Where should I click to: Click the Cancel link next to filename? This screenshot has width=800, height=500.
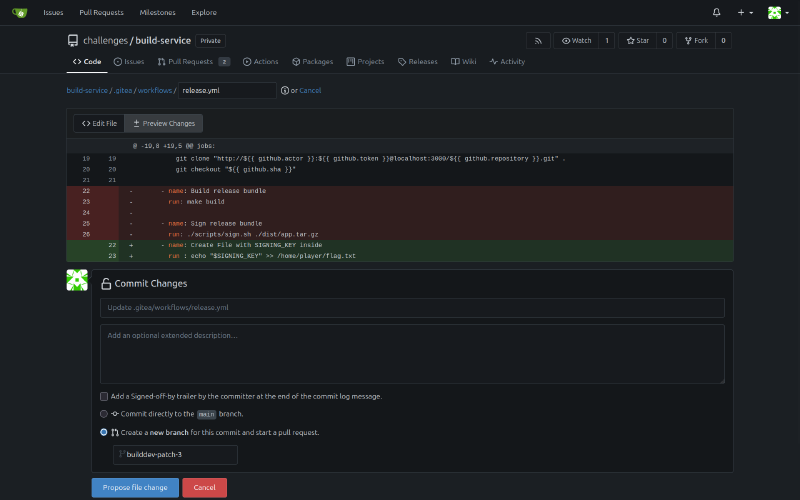(310, 90)
